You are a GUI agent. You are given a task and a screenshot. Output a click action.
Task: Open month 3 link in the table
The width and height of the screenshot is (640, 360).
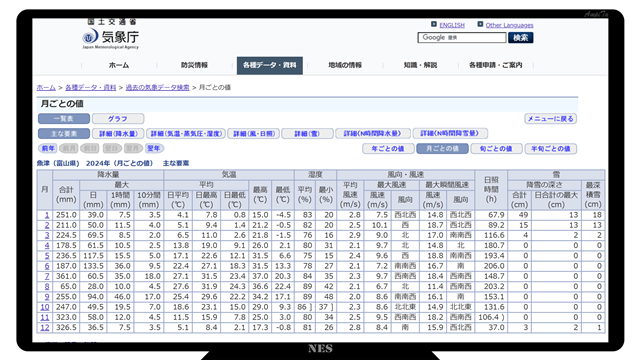(47, 236)
